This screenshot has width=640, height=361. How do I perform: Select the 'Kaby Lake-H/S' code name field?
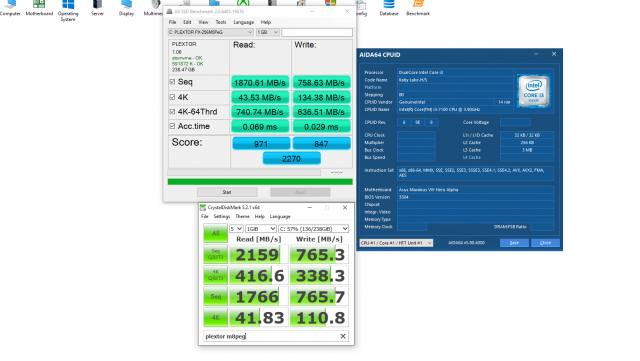pos(456,80)
